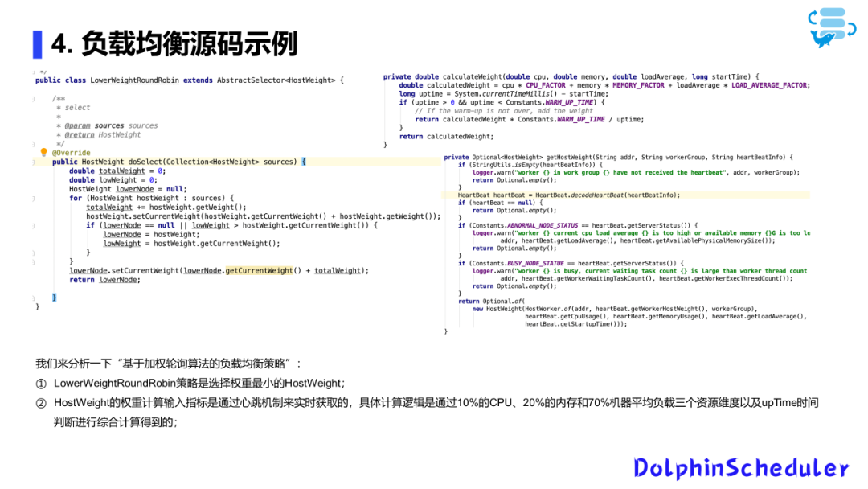This screenshot has width=868, height=489.
Task: Click the Constants.BUSY_NODE_STATUE condition line
Action: tap(571, 264)
